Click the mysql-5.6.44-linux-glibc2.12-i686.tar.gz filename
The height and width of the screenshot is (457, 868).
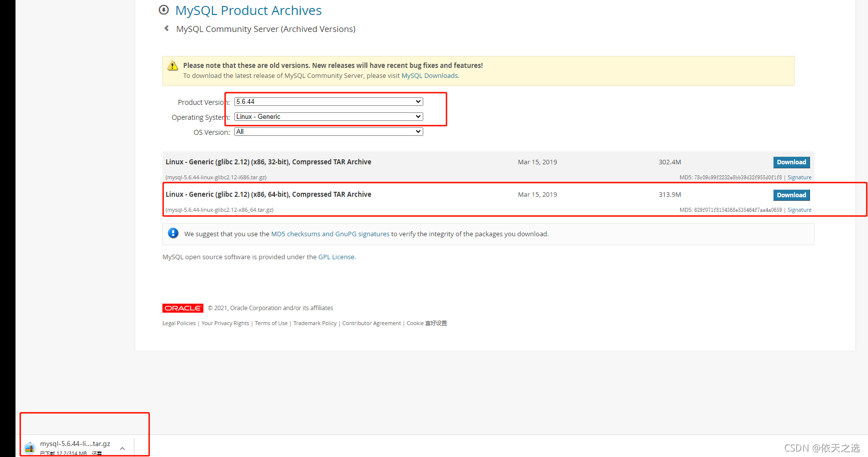(x=216, y=177)
